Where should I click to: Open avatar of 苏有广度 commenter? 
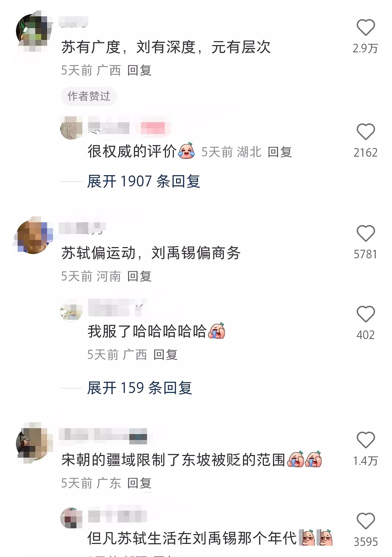[x=34, y=31]
